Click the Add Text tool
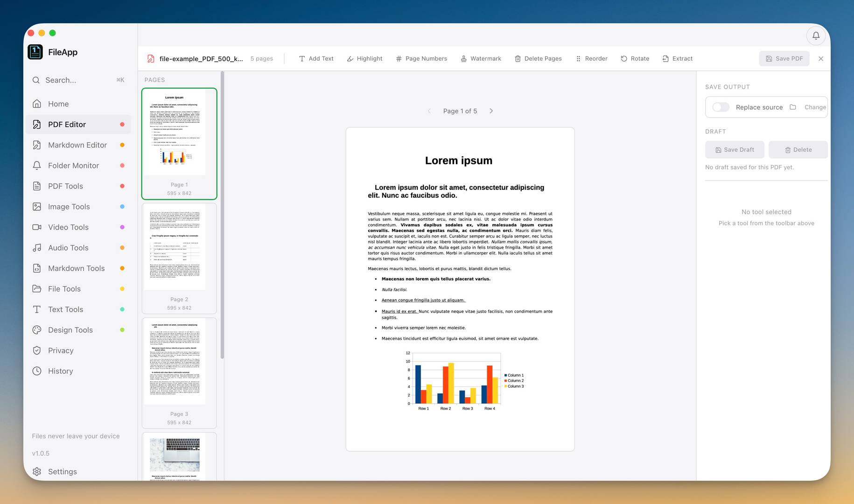Image resolution: width=854 pixels, height=504 pixels. (x=316, y=59)
